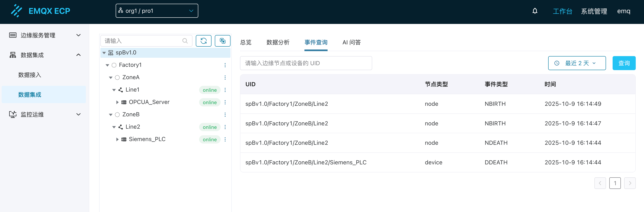This screenshot has height=212, width=644.
Task: Click the online status badge of Line1
Action: [209, 90]
